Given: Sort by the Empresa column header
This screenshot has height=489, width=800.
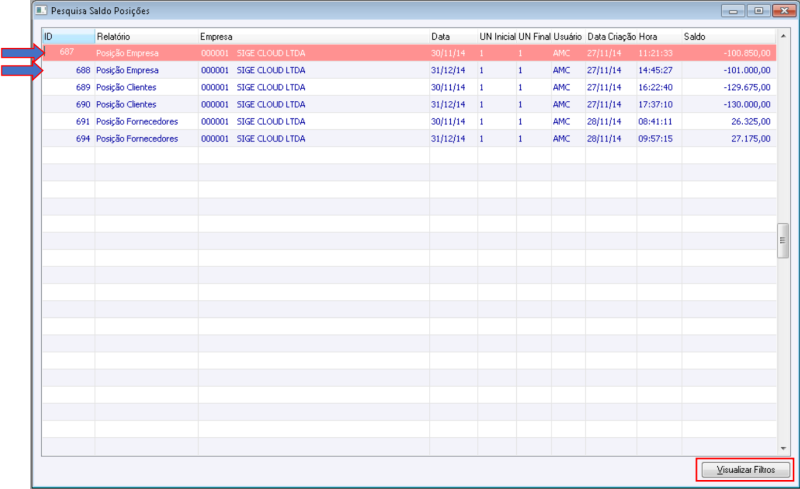Looking at the screenshot, I should click(x=314, y=37).
